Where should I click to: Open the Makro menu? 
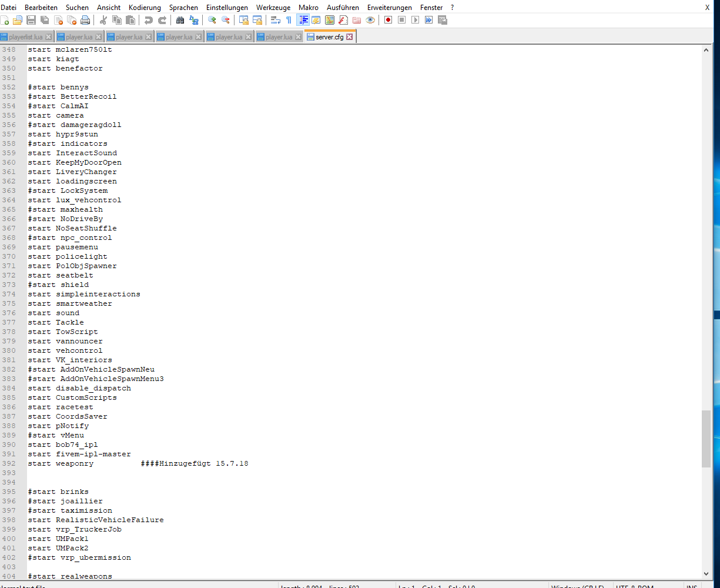point(309,8)
